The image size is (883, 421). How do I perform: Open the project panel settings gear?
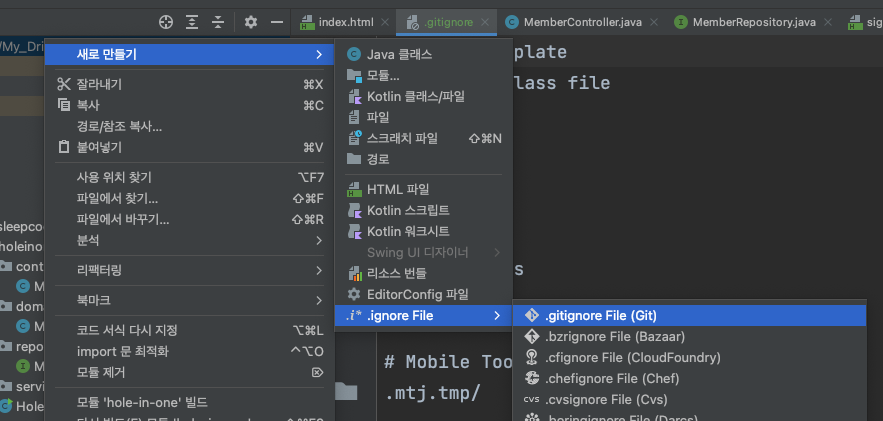point(251,22)
